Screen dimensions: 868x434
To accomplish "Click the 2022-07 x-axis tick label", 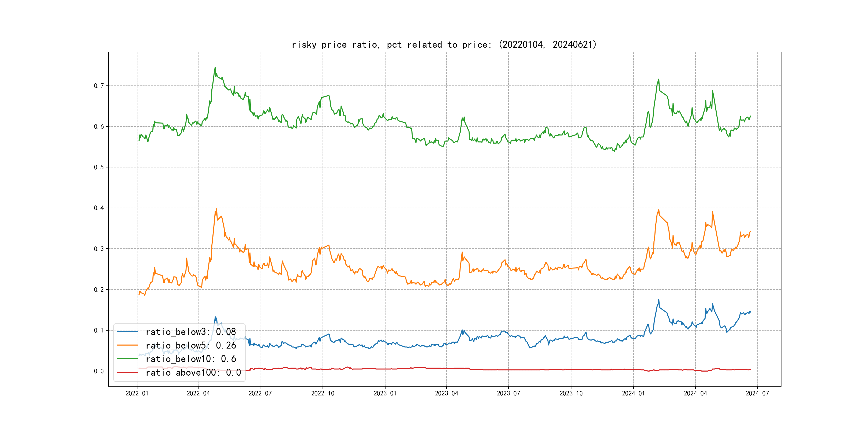I will pos(260,393).
